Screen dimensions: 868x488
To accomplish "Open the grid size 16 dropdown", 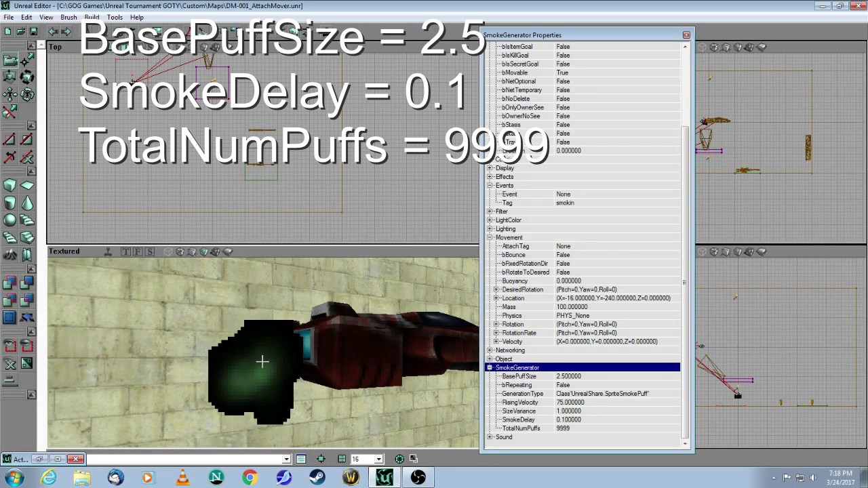I will coord(378,459).
